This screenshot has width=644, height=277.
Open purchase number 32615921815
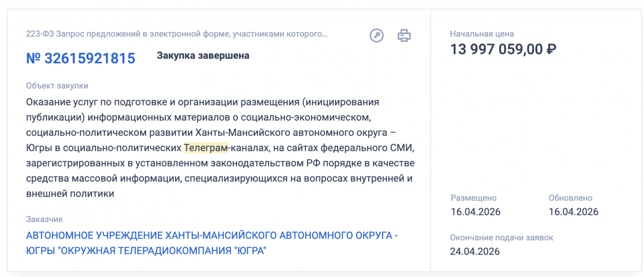pyautogui.click(x=81, y=58)
